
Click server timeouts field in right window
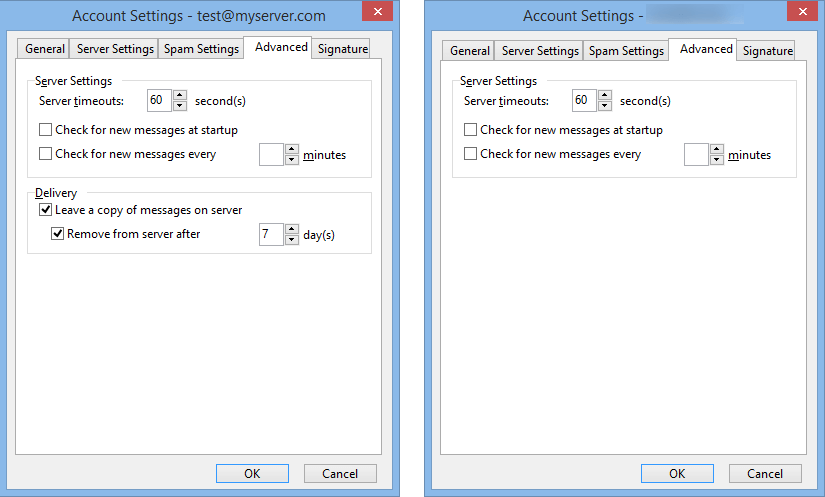585,100
